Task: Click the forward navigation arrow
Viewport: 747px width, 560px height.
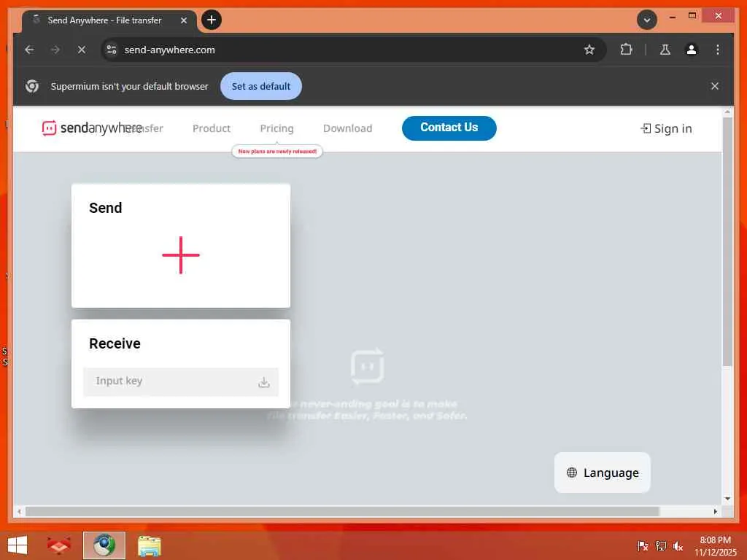Action: click(x=55, y=50)
